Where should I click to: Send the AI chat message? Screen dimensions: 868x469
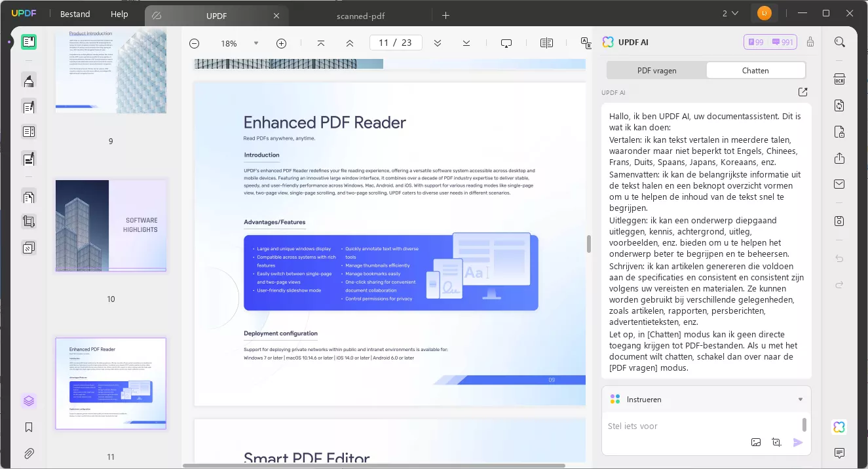[x=798, y=442]
